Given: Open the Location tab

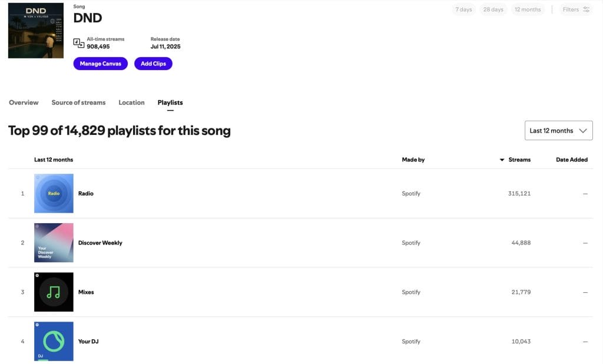Looking at the screenshot, I should [x=131, y=102].
